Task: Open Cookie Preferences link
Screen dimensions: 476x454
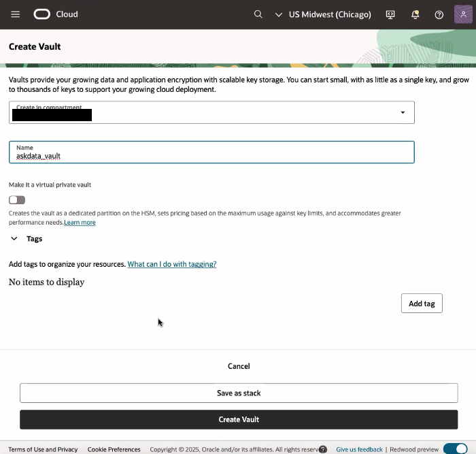Action: (x=114, y=449)
